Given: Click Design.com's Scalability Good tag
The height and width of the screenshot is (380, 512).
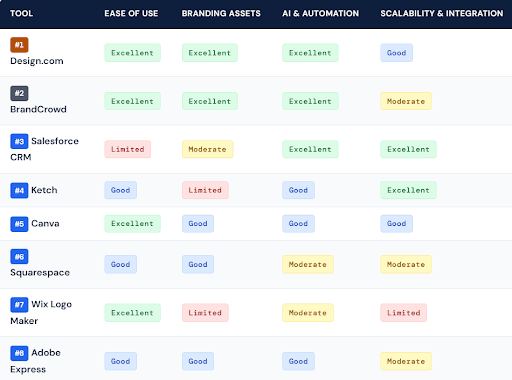Looking at the screenshot, I should point(396,53).
